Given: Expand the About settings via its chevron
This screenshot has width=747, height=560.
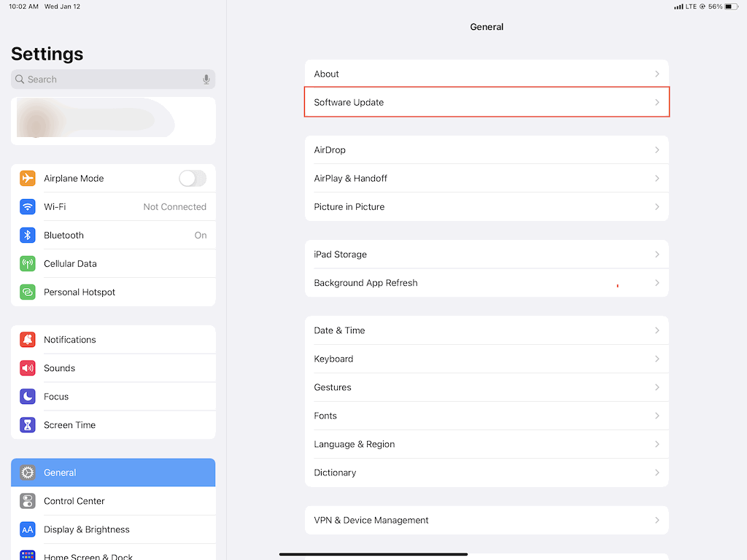Looking at the screenshot, I should pyautogui.click(x=657, y=74).
